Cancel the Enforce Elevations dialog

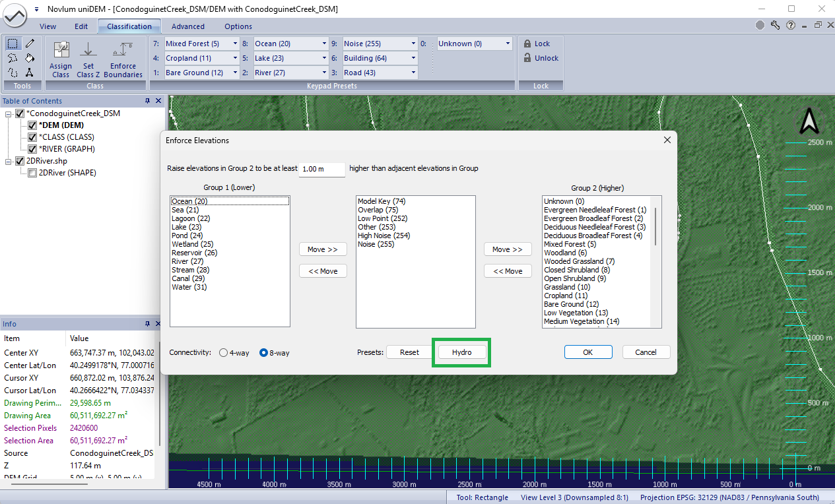[646, 352]
